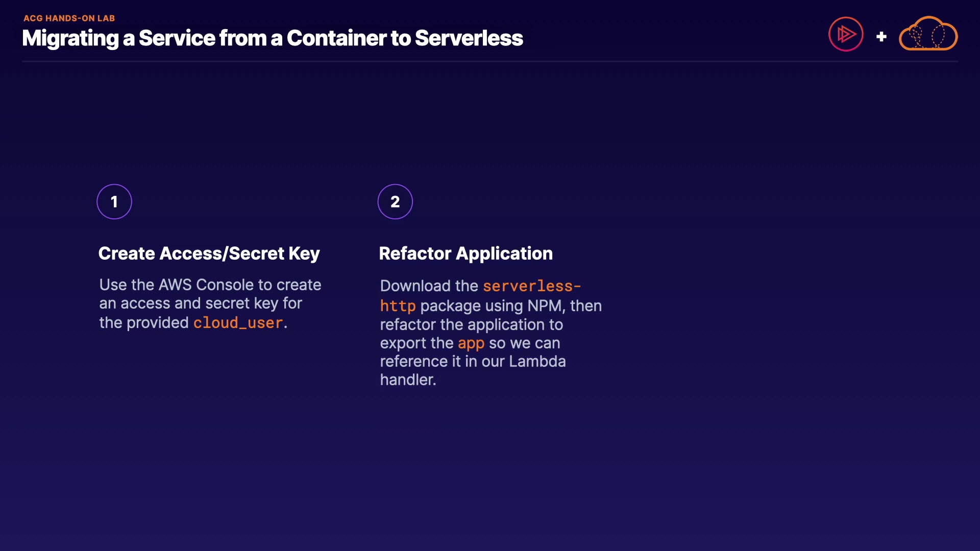Select the step 2 numbered circle
The width and height of the screenshot is (980, 551).
click(x=395, y=202)
